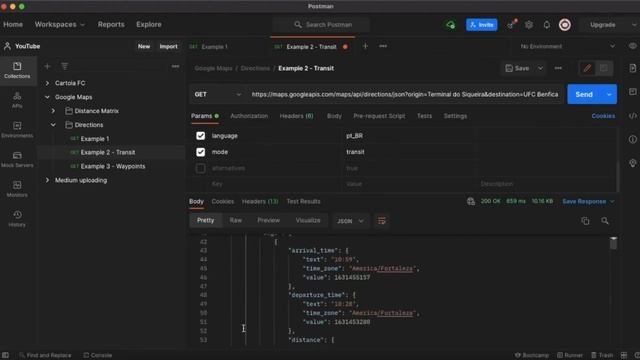
Task: Open the Send button dropdown arrow
Action: coord(609,95)
